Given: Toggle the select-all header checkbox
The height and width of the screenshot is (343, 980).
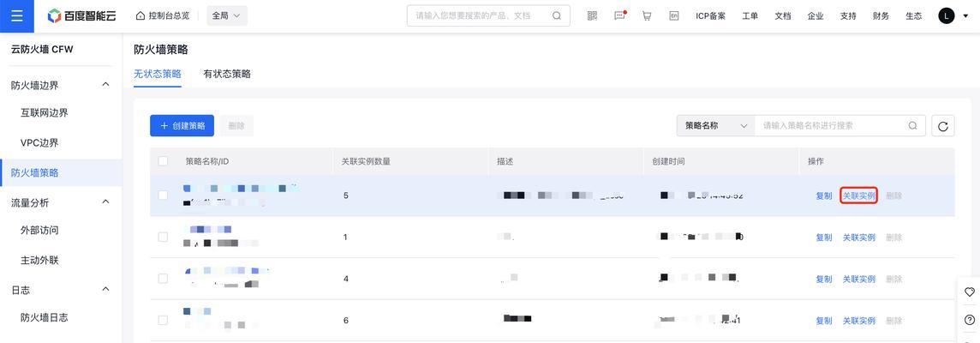Looking at the screenshot, I should click(x=163, y=161).
